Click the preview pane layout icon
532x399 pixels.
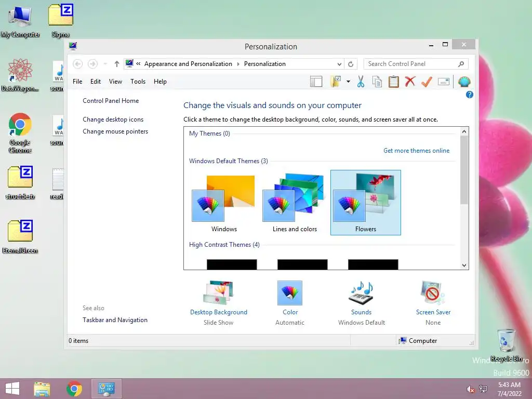point(316,82)
